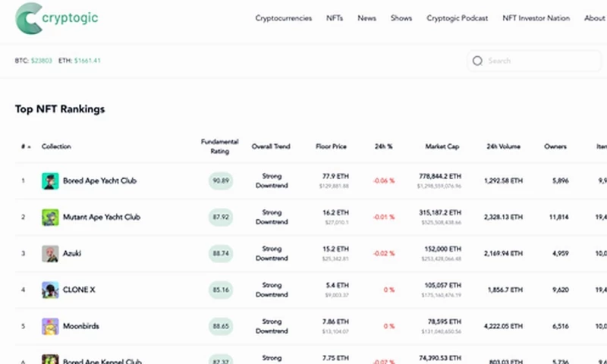Image resolution: width=607 pixels, height=364 pixels.
Task: Open Moonbirds collection avatar thumbnail
Action: pyautogui.click(x=50, y=326)
